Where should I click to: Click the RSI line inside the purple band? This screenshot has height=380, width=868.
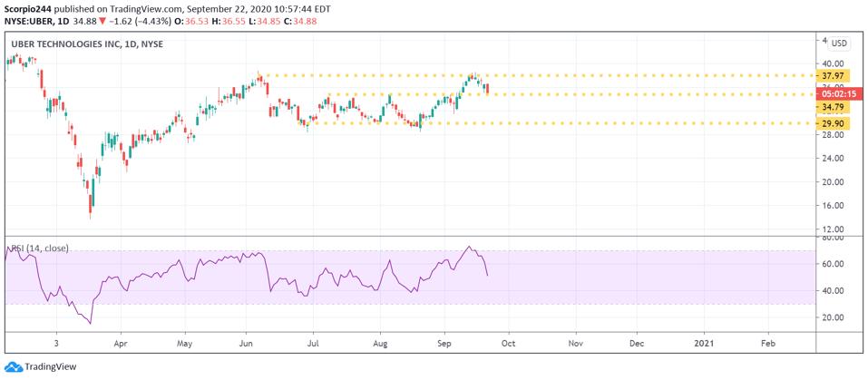[x=218, y=262]
